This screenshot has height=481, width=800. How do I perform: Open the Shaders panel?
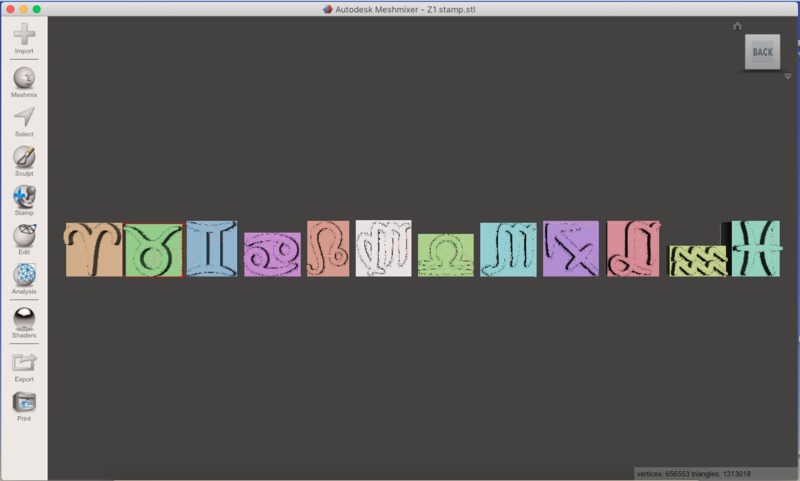24,319
